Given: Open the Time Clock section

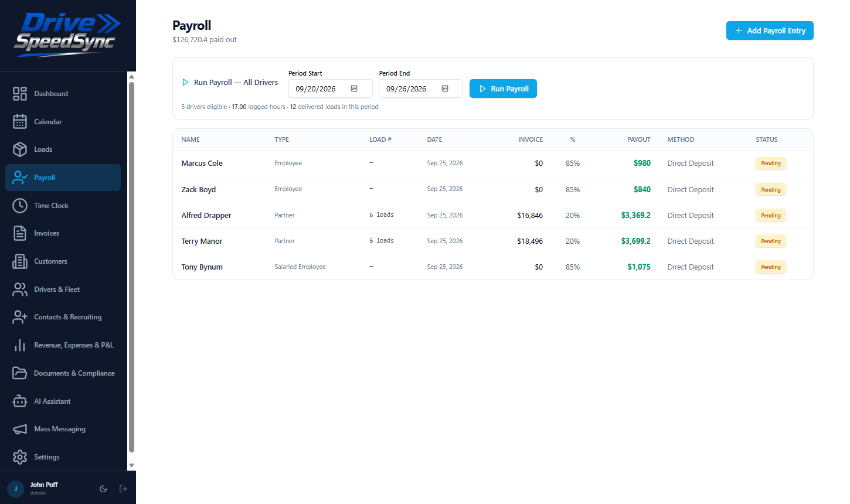Looking at the screenshot, I should tap(63, 206).
